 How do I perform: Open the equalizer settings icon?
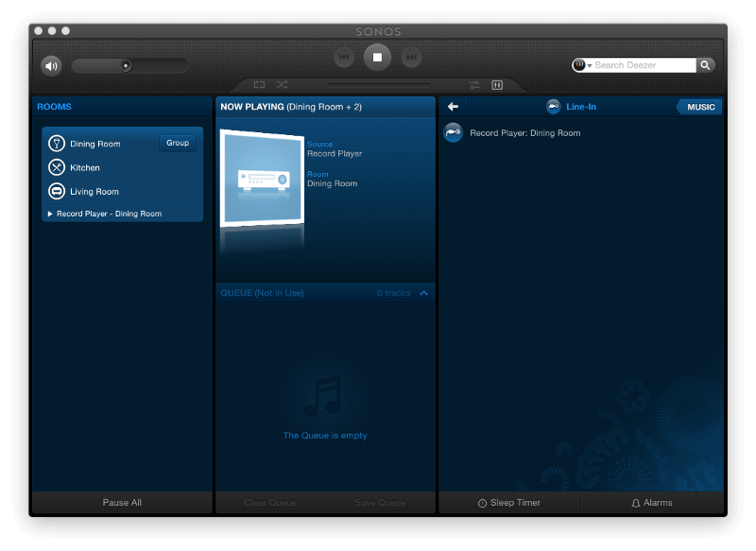(x=497, y=85)
